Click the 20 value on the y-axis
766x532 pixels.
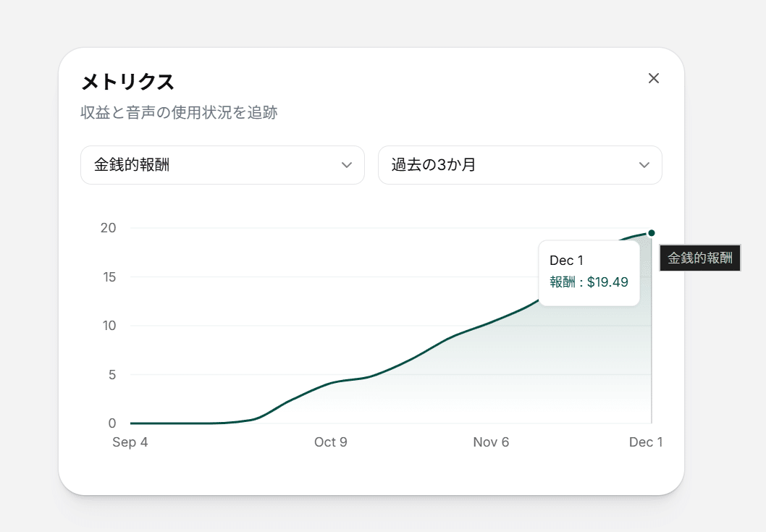[108, 228]
